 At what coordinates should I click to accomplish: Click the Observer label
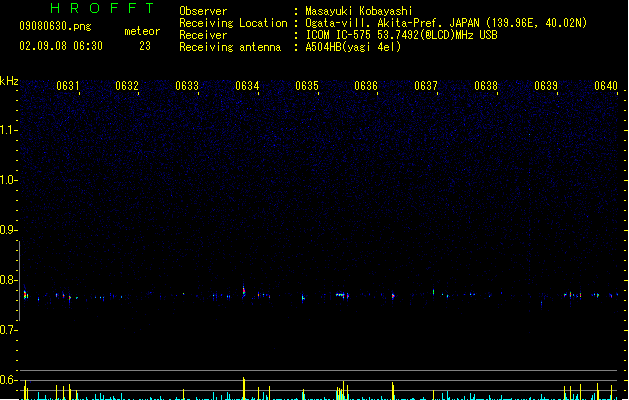pos(203,11)
